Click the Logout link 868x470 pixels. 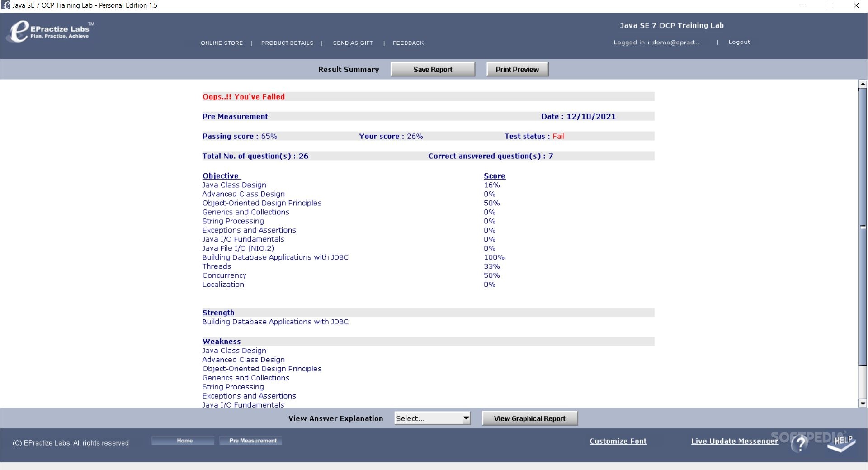click(739, 42)
